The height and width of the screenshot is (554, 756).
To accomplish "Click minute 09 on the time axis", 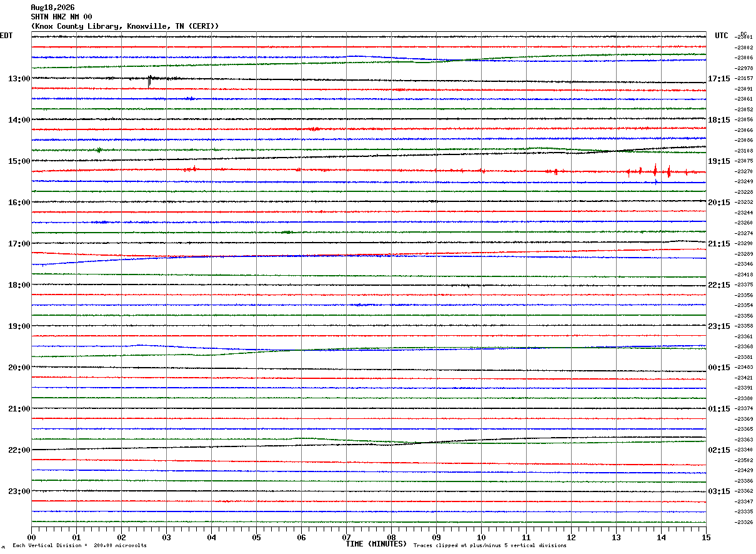I will click(x=436, y=538).
